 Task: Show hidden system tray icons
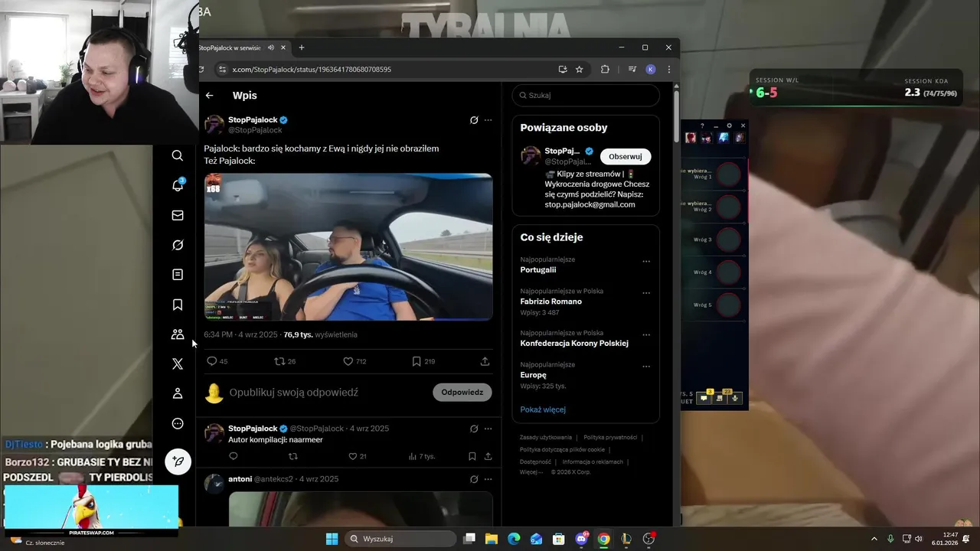(874, 539)
